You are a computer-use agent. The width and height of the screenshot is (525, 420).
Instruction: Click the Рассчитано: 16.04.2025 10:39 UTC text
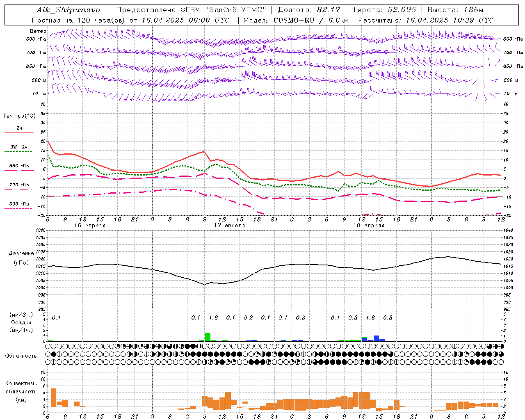[426, 20]
